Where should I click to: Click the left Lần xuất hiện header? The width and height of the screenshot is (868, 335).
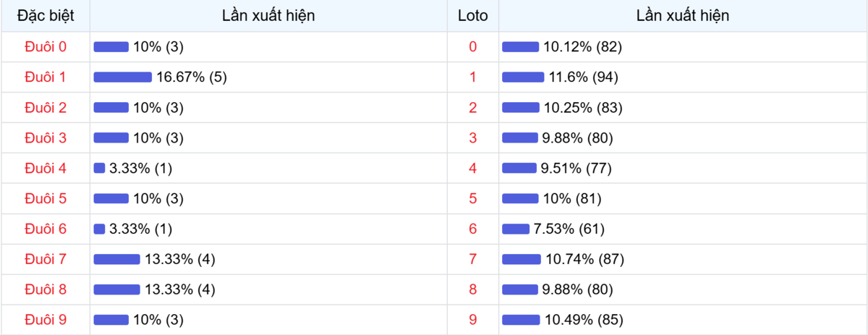click(268, 15)
